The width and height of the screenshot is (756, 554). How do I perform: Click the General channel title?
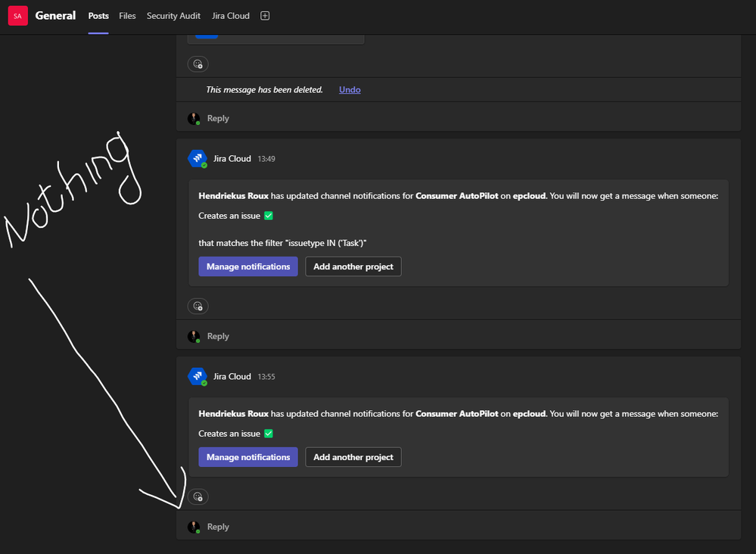pyautogui.click(x=55, y=16)
